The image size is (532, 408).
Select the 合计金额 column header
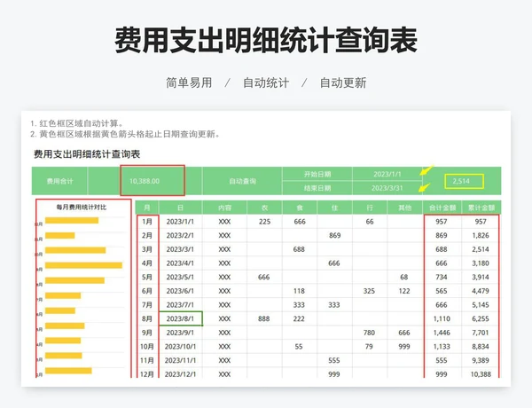click(x=442, y=208)
